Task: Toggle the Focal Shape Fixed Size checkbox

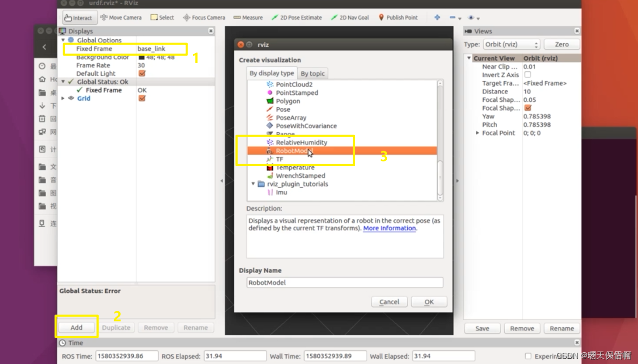Action: [x=528, y=108]
